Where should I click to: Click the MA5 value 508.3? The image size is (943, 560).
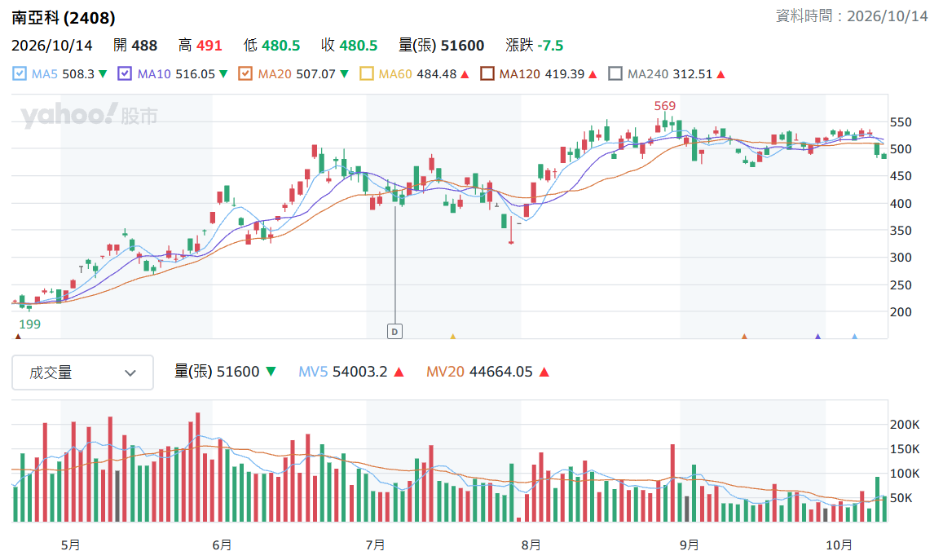coord(78,74)
